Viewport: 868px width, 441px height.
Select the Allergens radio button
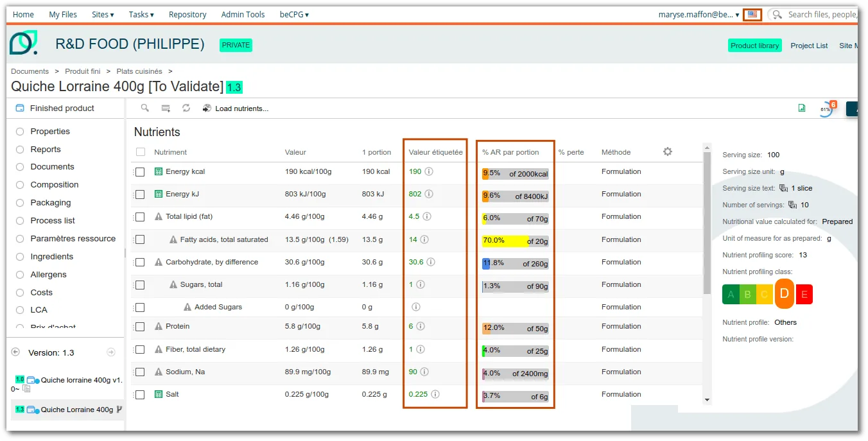coord(19,275)
